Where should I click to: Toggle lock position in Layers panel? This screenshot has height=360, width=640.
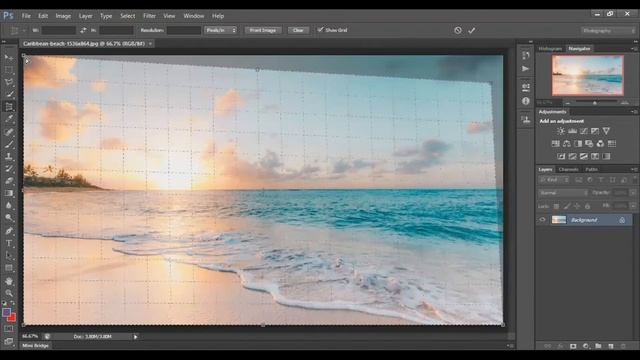pyautogui.click(x=577, y=206)
